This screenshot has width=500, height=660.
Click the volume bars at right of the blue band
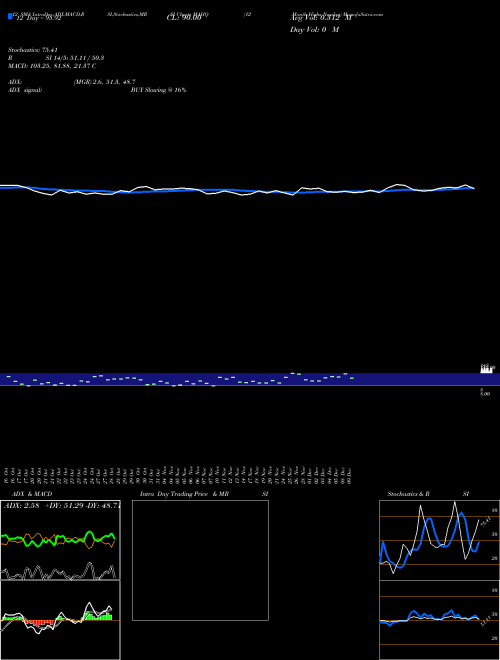(x=487, y=369)
